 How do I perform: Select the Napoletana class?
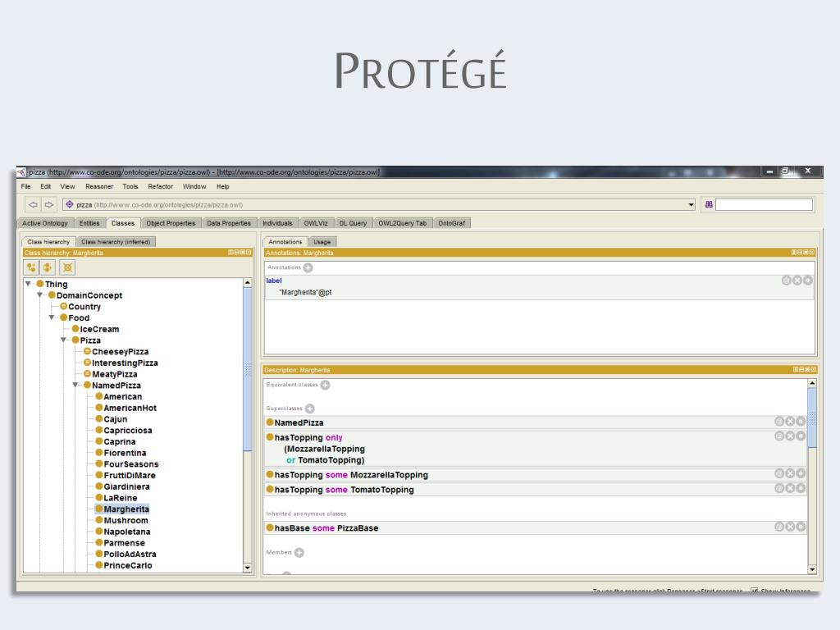click(x=126, y=532)
